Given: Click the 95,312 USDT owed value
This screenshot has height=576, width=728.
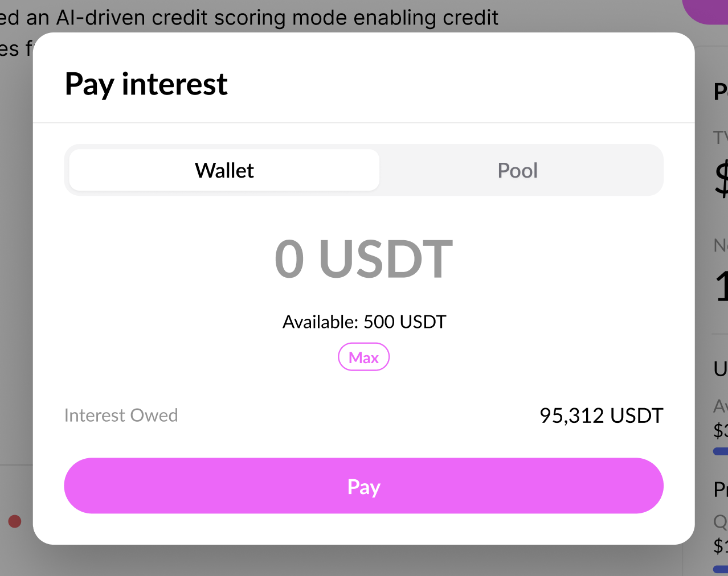Looking at the screenshot, I should (x=601, y=415).
